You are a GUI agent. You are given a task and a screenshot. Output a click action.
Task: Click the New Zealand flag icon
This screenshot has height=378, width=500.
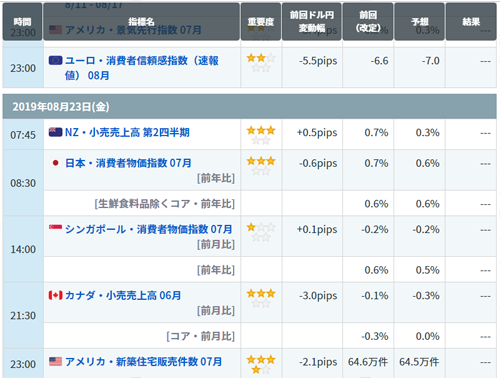click(55, 132)
